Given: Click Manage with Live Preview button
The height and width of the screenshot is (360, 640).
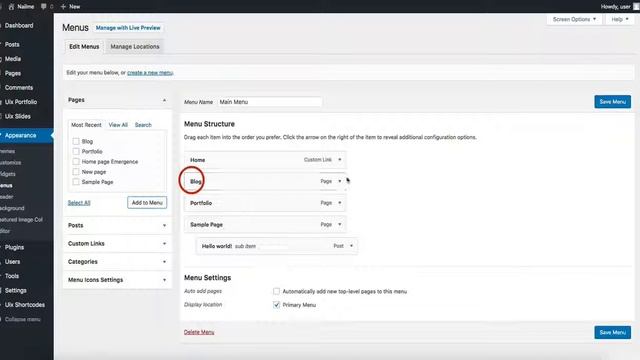Looking at the screenshot, I should pyautogui.click(x=128, y=28).
